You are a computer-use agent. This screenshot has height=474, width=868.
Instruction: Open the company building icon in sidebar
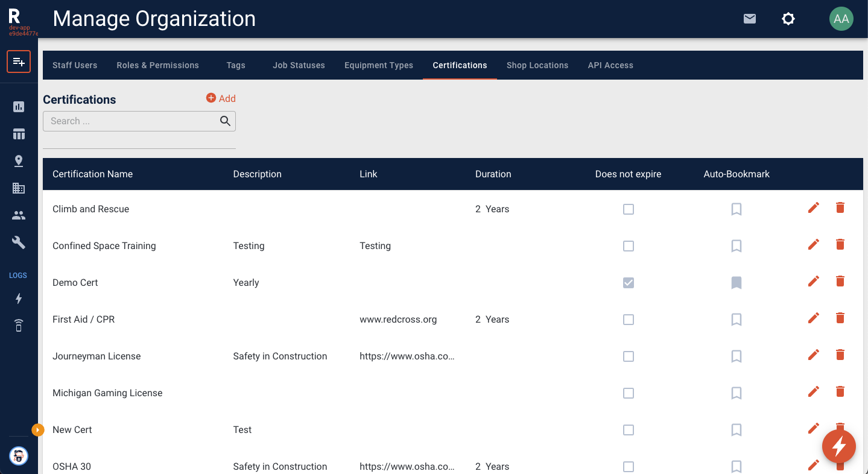pos(19,188)
